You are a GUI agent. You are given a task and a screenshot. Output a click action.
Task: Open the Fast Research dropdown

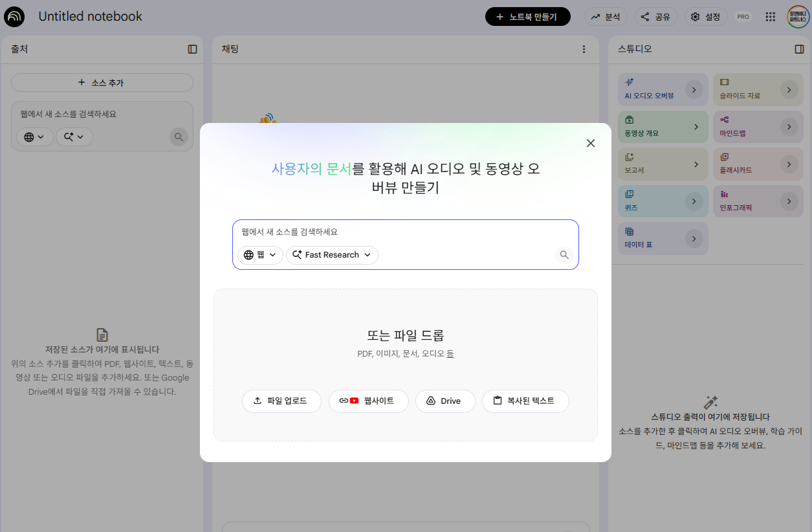coord(332,255)
